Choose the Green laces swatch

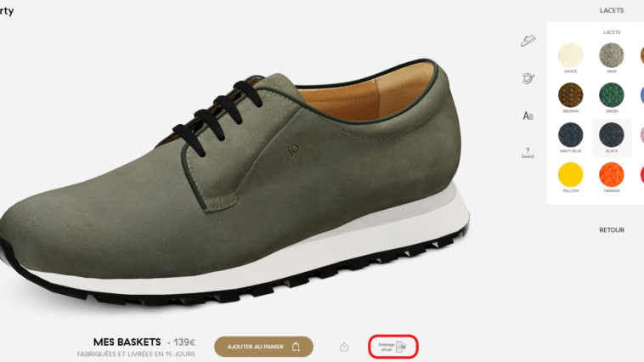[612, 95]
